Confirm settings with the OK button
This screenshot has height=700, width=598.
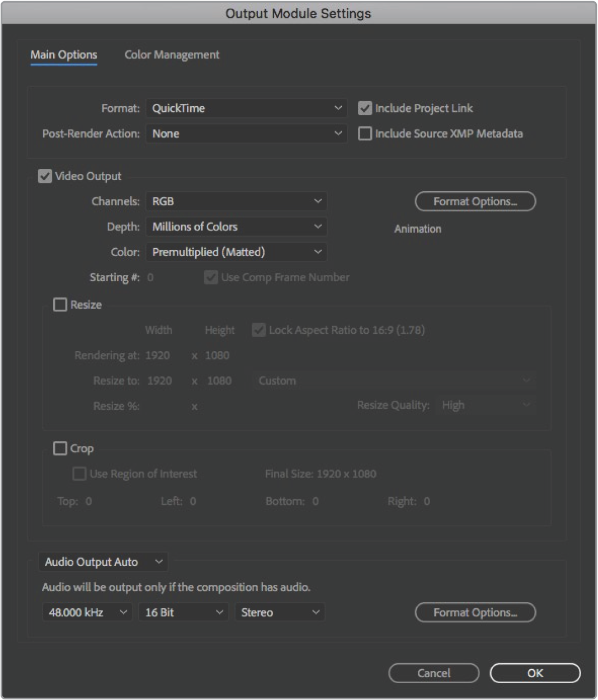click(x=535, y=673)
